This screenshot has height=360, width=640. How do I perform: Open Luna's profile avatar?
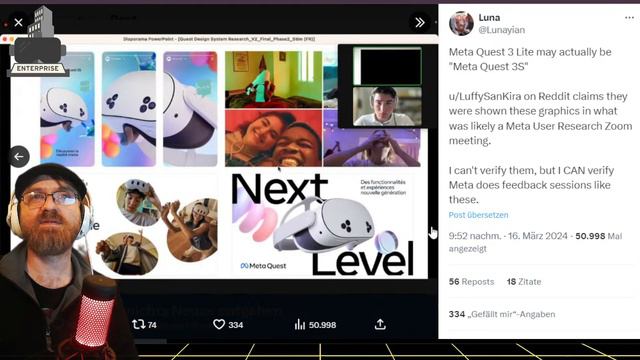click(461, 23)
